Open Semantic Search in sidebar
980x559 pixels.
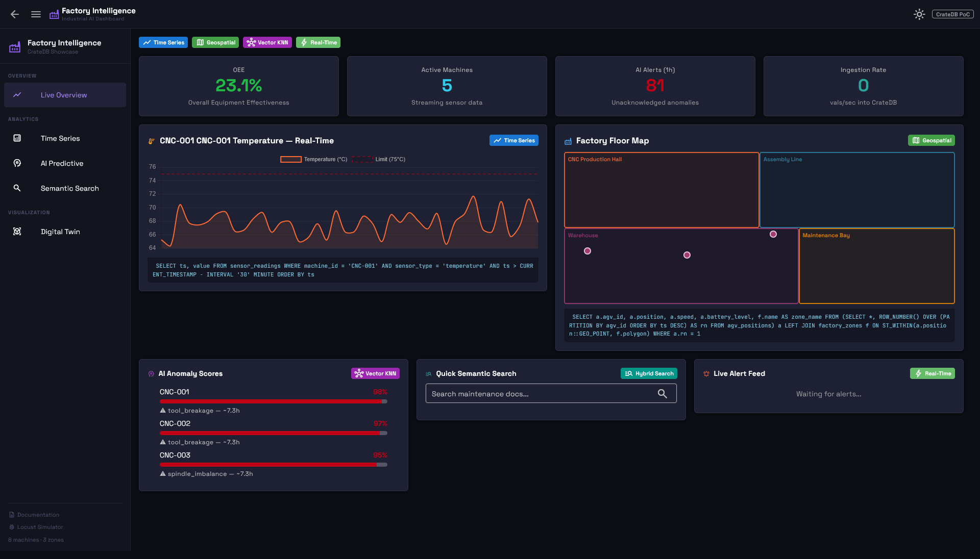pyautogui.click(x=65, y=188)
